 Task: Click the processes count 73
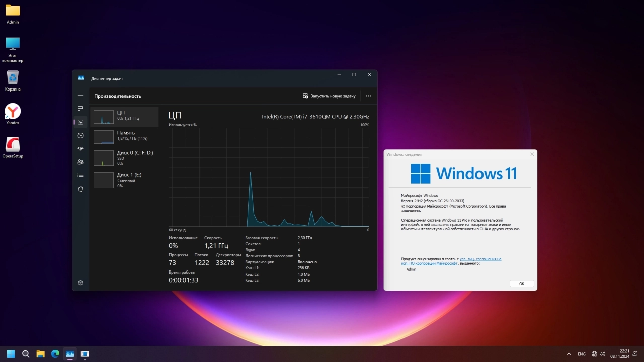[x=172, y=263]
